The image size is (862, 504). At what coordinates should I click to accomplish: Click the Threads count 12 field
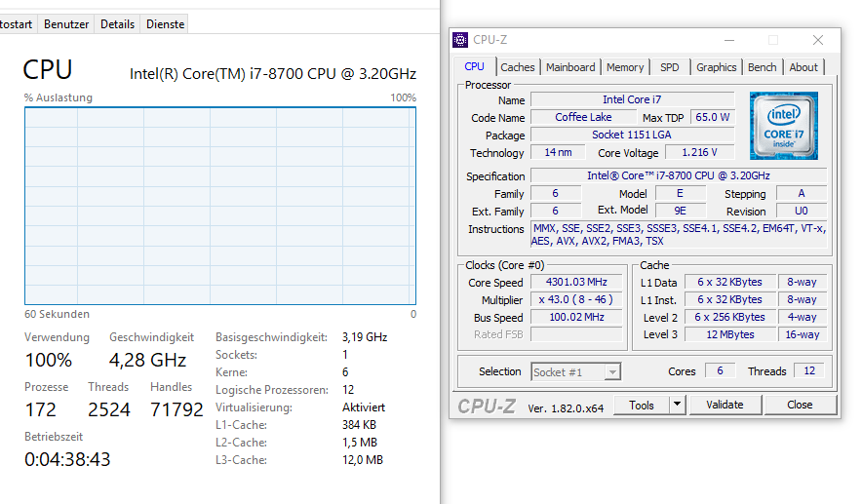tap(809, 371)
